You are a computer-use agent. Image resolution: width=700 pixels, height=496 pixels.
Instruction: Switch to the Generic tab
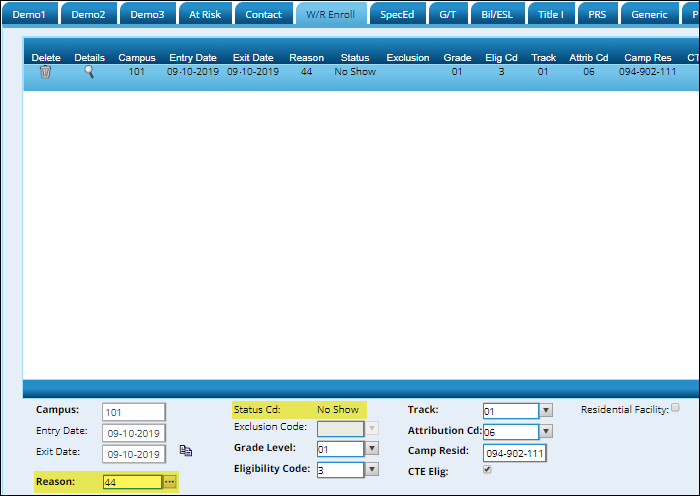click(x=649, y=14)
